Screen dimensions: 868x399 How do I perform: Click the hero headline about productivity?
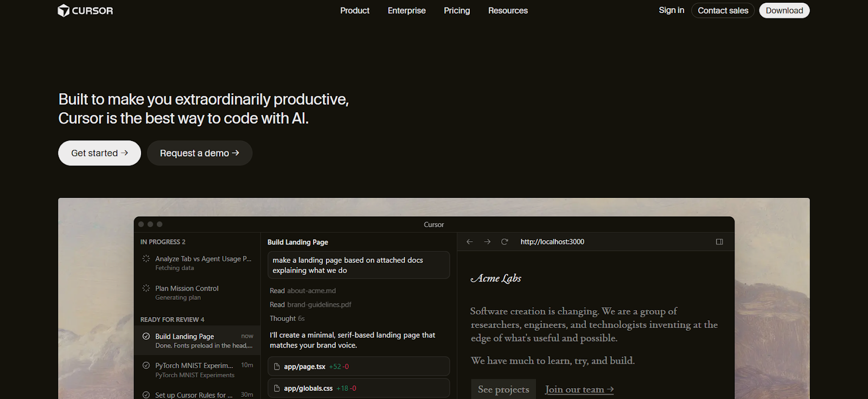pyautogui.click(x=203, y=108)
